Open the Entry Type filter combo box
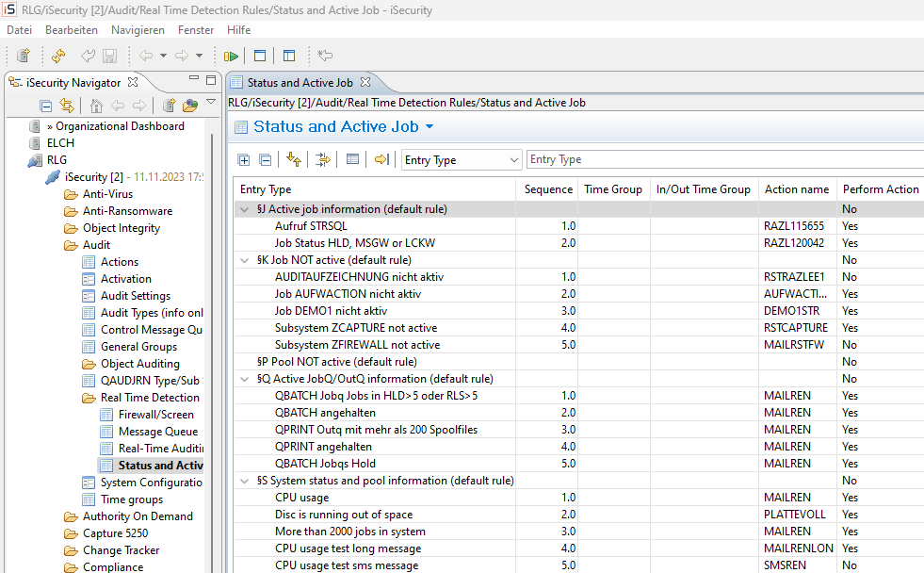 click(462, 160)
